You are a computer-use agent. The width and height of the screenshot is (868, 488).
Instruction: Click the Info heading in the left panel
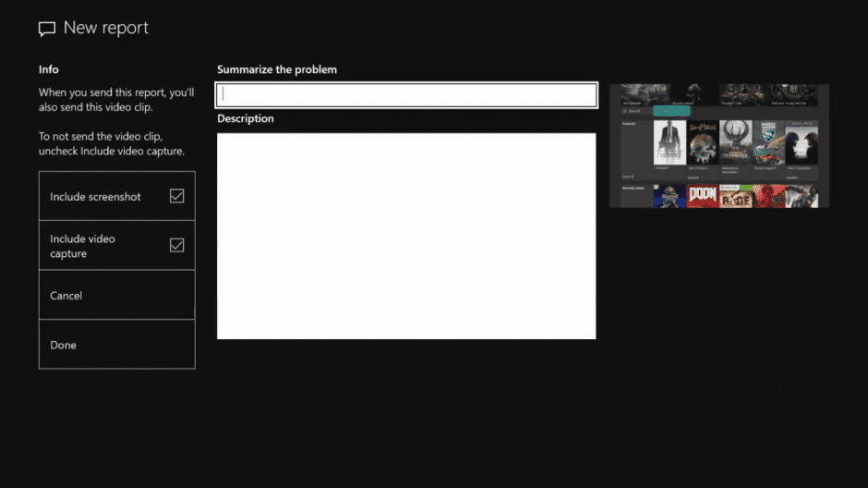[x=49, y=69]
